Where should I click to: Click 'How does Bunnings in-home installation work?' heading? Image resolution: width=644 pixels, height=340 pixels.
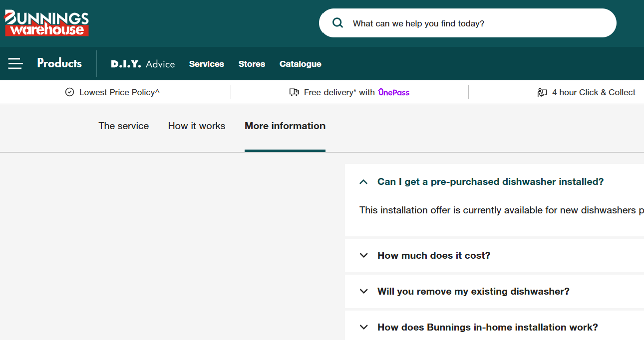click(487, 327)
